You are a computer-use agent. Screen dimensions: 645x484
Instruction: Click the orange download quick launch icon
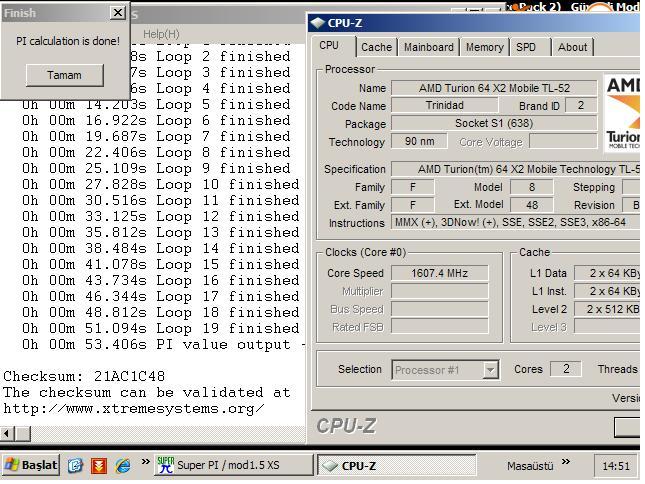coord(99,466)
